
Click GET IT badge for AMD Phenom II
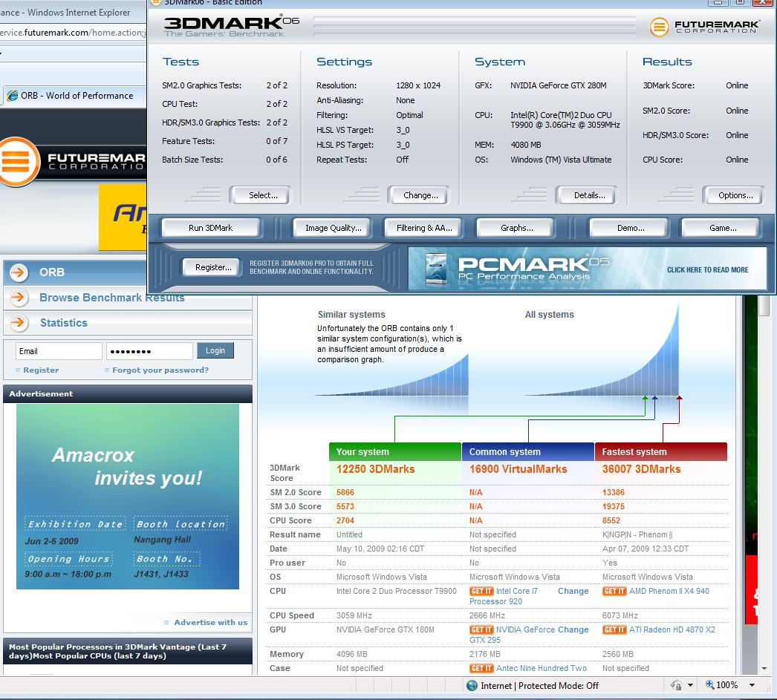[614, 591]
